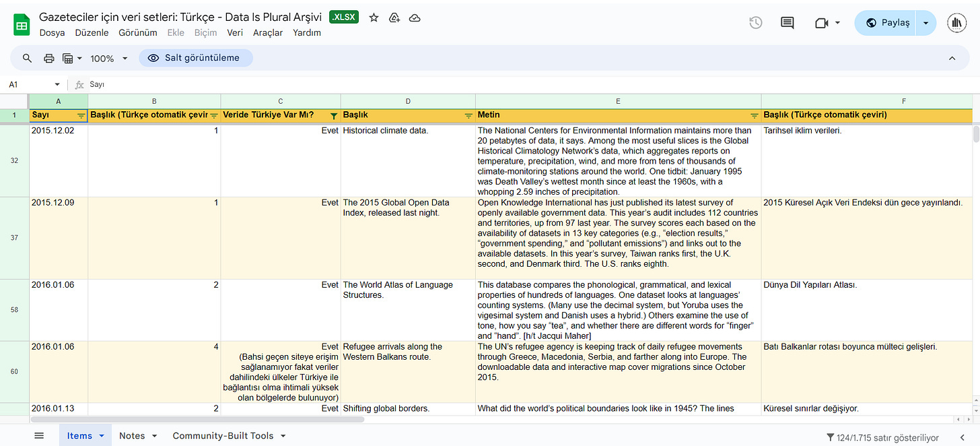Check the cloud save status icon

coord(415,18)
